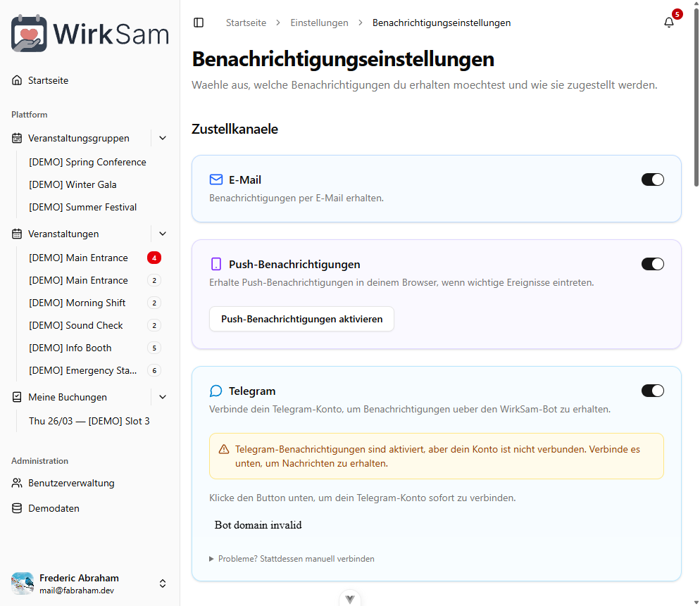Click mail@fabraham.dev email text
This screenshot has height=606, width=700.
click(x=77, y=591)
